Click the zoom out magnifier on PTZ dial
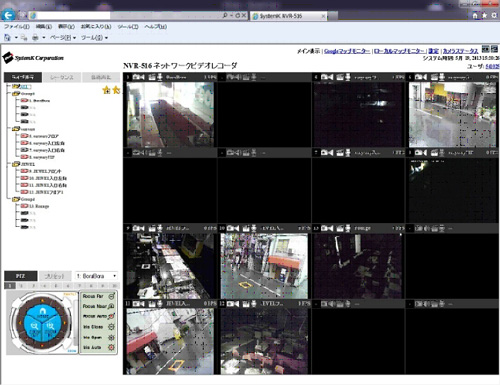Viewport: 500px width, 385px height. pyautogui.click(x=34, y=327)
